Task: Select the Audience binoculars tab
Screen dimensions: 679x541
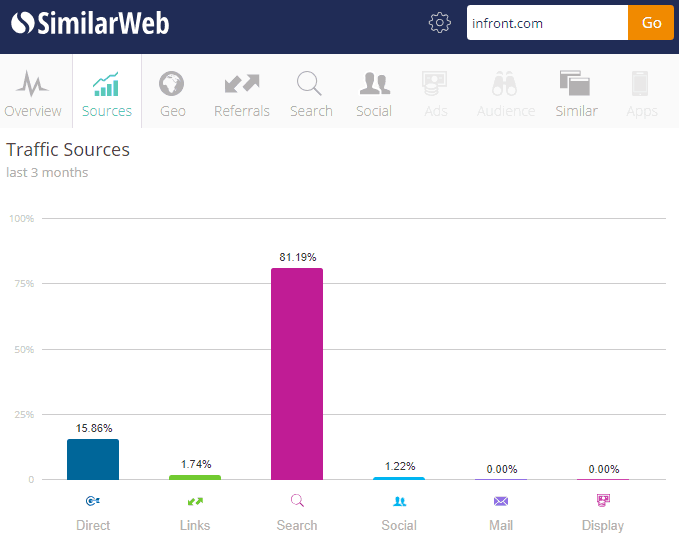Action: point(506,92)
